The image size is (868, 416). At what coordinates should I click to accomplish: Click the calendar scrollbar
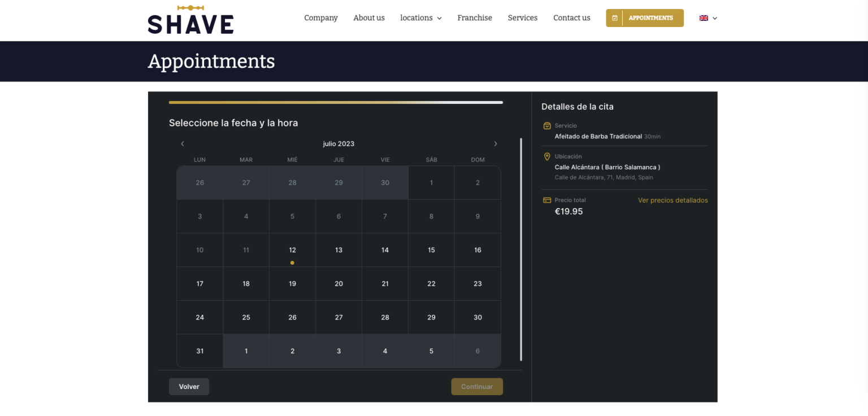521,248
